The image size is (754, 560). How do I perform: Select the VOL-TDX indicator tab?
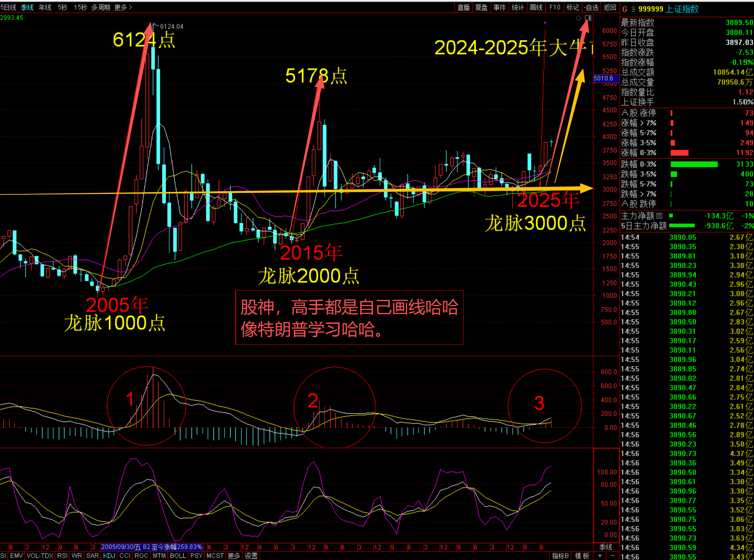40,556
